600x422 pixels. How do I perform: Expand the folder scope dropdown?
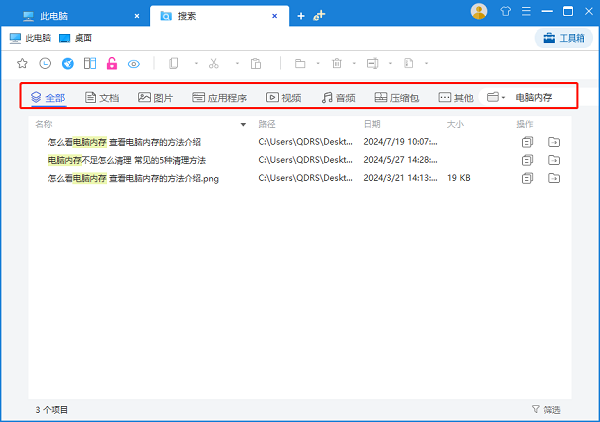point(496,98)
